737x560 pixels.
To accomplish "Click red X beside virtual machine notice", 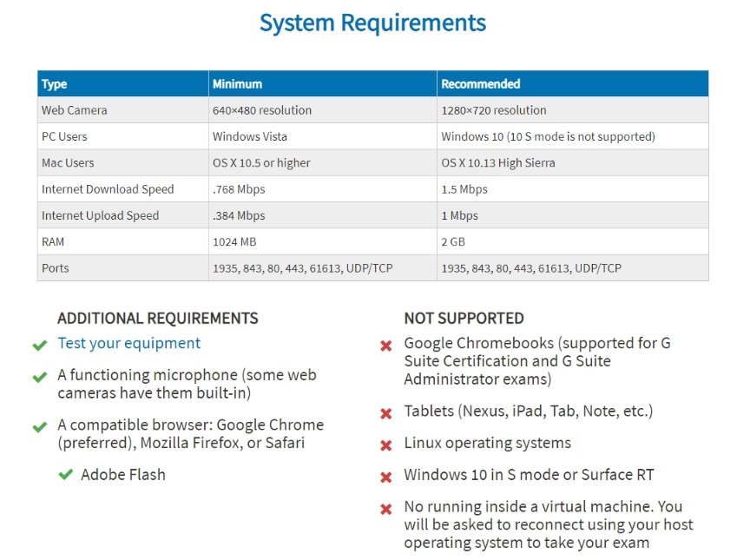I will 386,509.
